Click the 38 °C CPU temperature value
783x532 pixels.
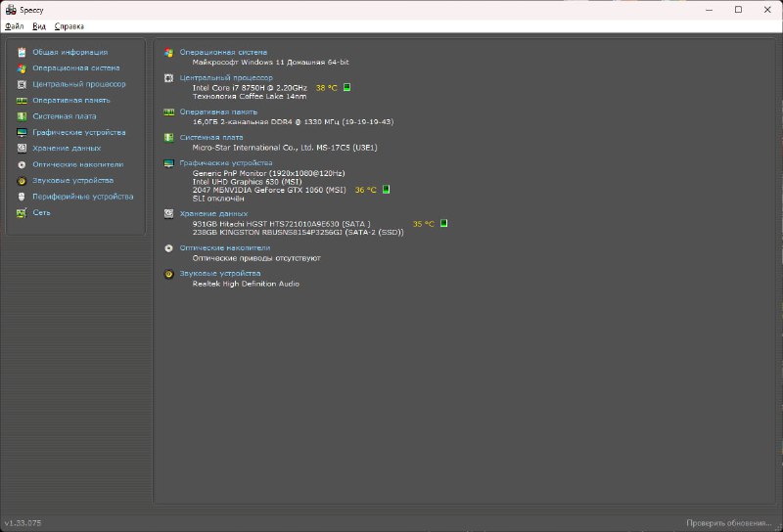[327, 88]
